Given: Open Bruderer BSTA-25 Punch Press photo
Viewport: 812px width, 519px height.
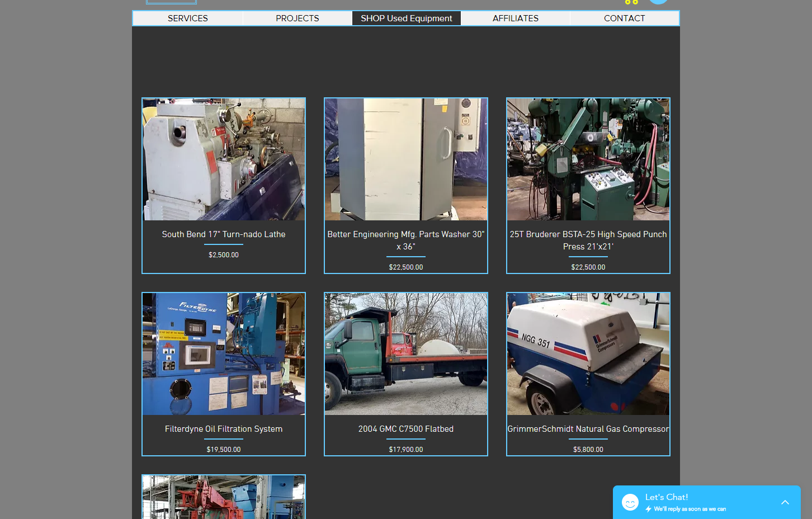Looking at the screenshot, I should [588, 159].
